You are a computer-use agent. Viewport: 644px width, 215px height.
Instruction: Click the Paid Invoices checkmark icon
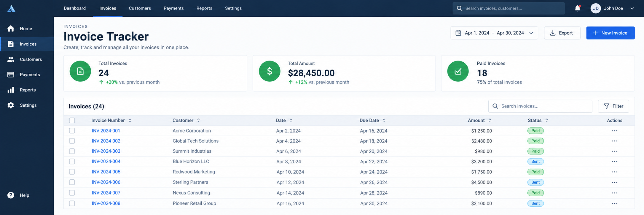458,71
